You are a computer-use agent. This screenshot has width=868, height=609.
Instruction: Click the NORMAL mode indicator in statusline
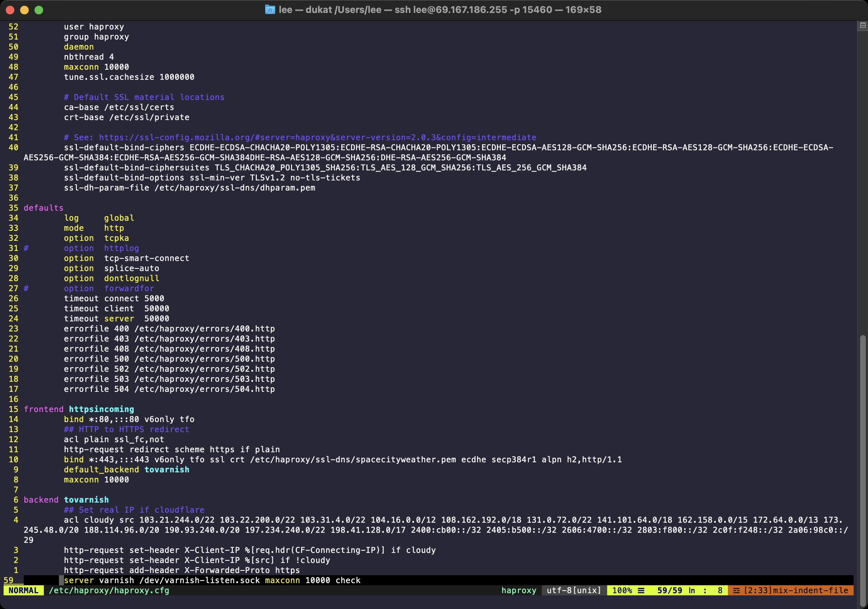[23, 590]
